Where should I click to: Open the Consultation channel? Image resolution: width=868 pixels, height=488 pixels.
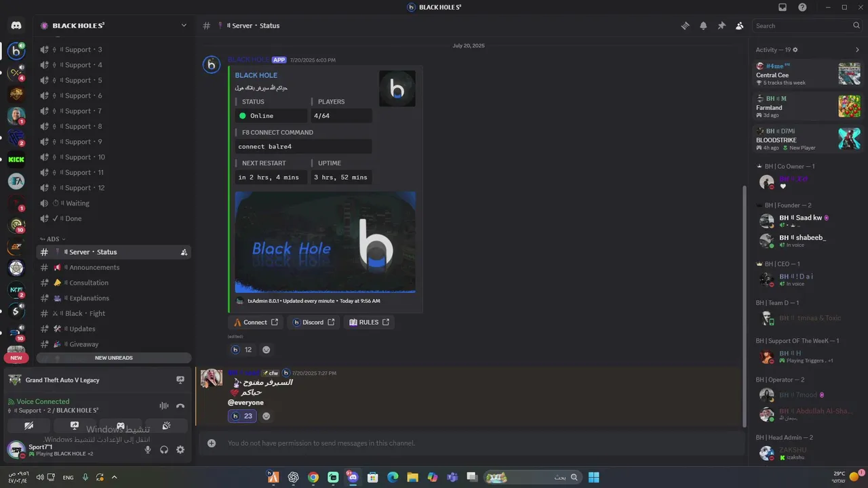[x=113, y=283]
